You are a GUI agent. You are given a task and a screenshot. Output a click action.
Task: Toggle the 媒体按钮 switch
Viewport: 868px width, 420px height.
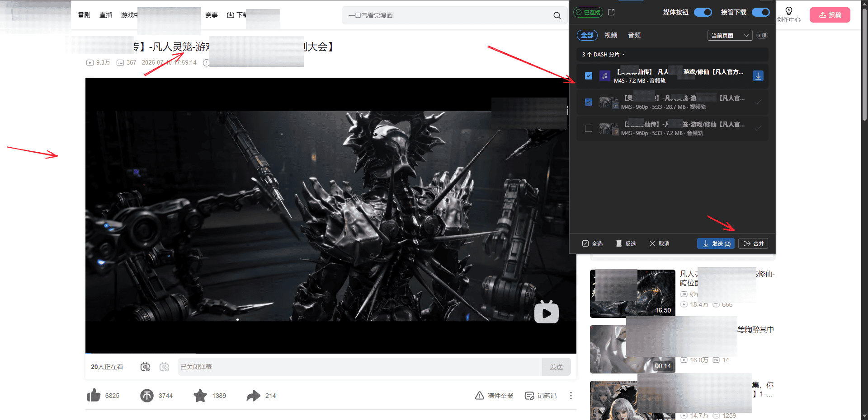click(703, 12)
